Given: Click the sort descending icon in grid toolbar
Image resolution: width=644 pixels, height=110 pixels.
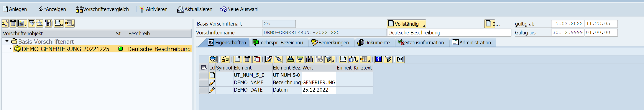Looking at the screenshot, I should click(x=300, y=59).
